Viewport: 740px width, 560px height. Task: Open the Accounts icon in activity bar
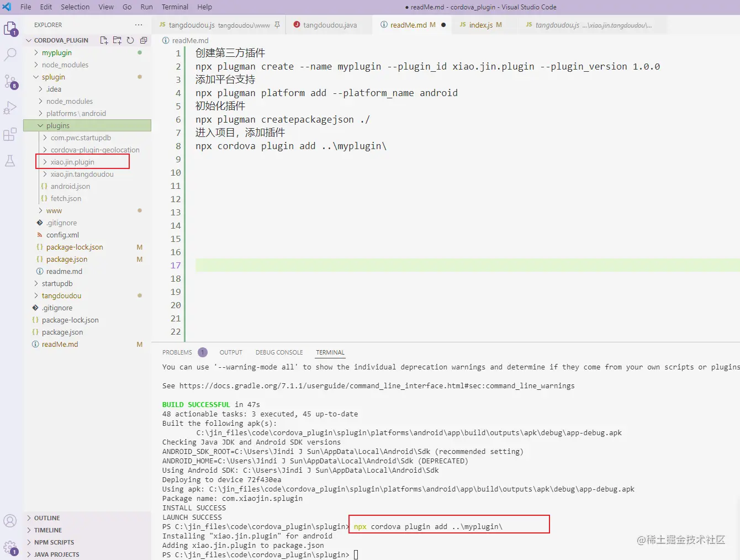[10, 521]
